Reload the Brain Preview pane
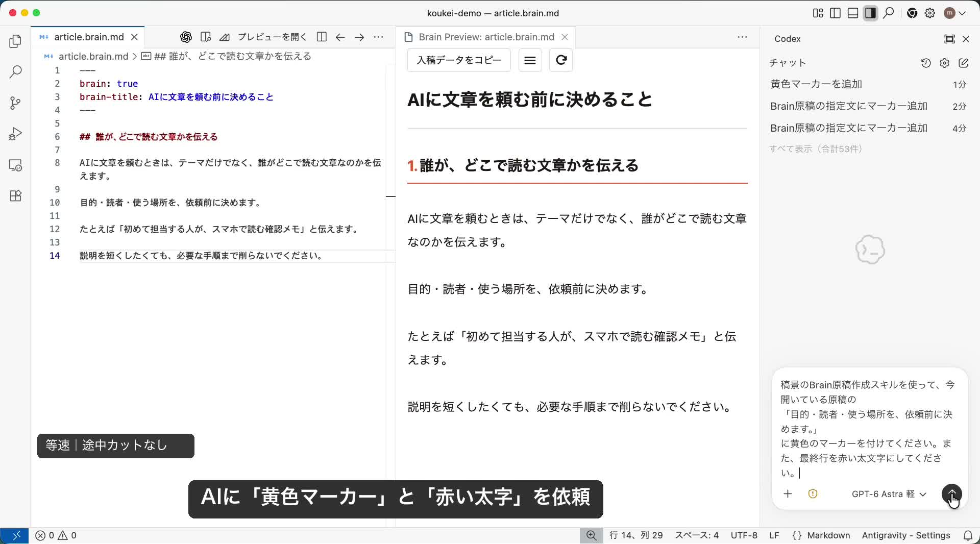 click(560, 60)
